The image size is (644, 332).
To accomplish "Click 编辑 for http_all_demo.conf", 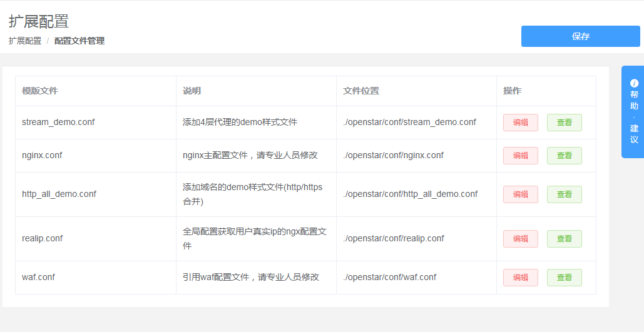I will 520,194.
